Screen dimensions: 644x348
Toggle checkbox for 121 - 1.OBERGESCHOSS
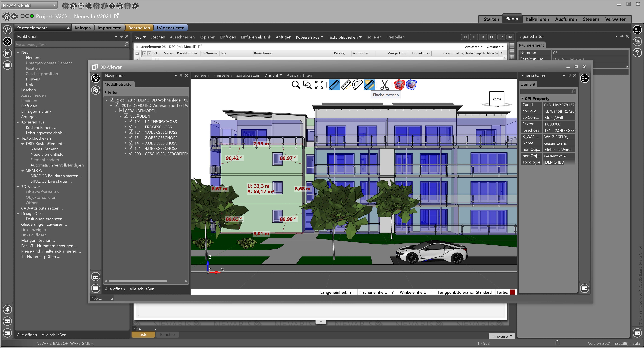(x=131, y=132)
